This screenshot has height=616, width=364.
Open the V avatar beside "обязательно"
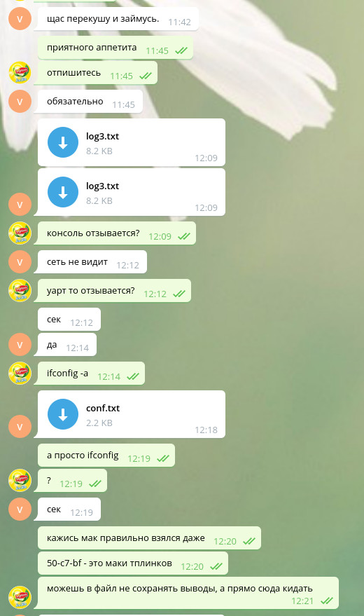tap(20, 102)
